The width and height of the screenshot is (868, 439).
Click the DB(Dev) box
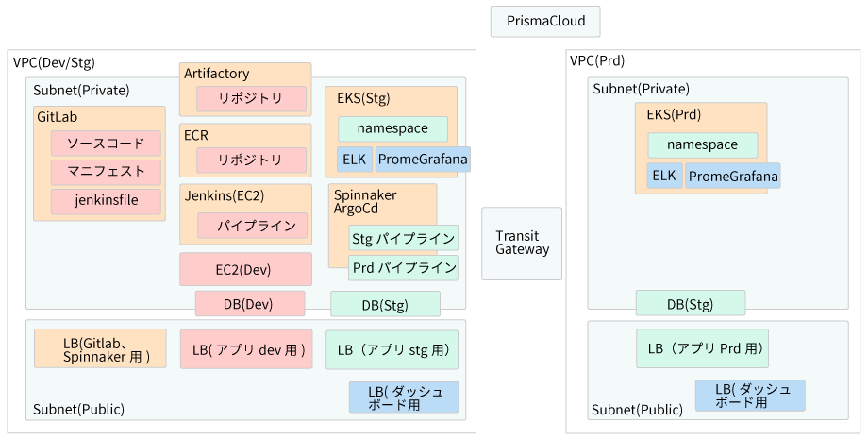tap(250, 304)
